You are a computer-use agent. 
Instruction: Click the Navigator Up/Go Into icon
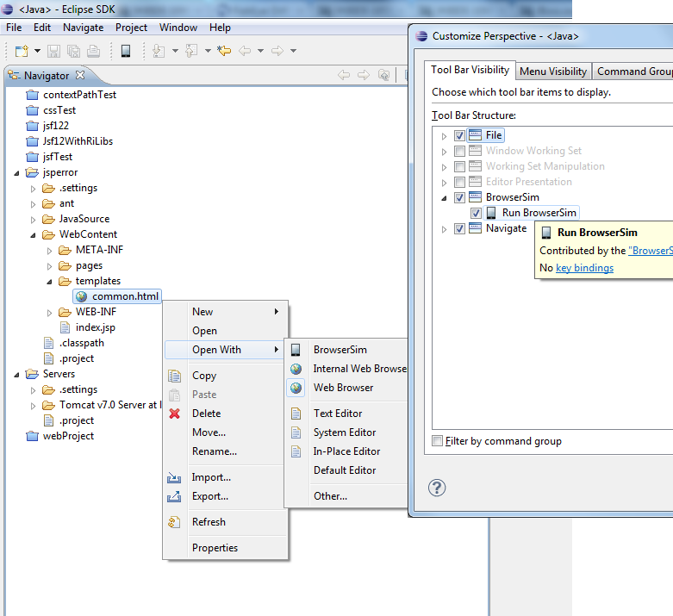point(383,76)
